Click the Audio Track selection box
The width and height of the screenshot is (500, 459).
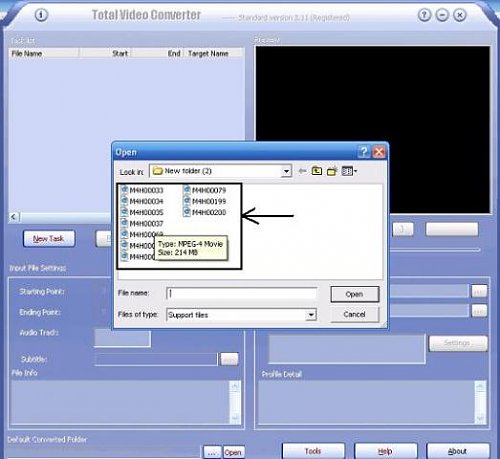coord(122,338)
